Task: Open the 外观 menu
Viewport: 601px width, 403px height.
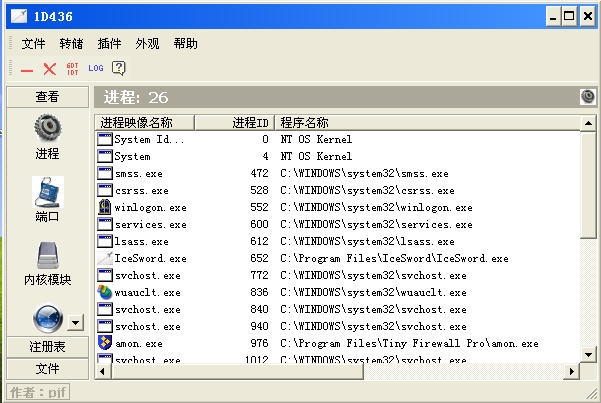Action: point(147,44)
